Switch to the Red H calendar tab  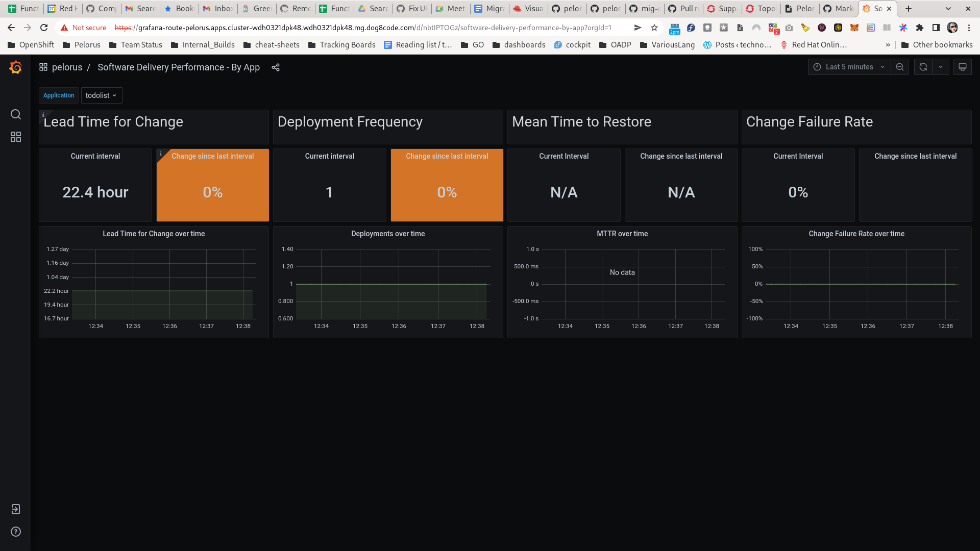click(62, 9)
